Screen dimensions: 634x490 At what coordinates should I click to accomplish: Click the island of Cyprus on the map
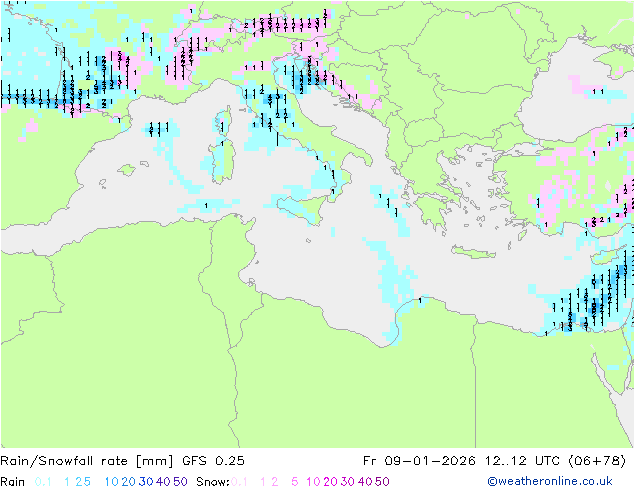click(x=609, y=257)
